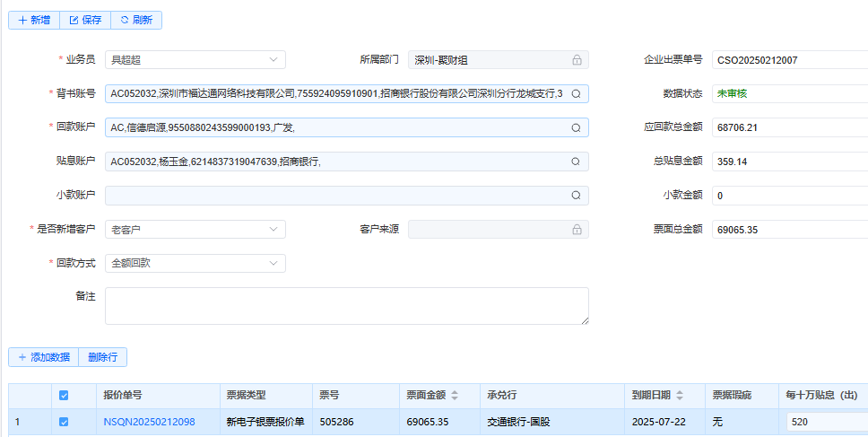868x437 pixels.
Task: Open quotation link NSQN20250212098
Action: tap(149, 422)
